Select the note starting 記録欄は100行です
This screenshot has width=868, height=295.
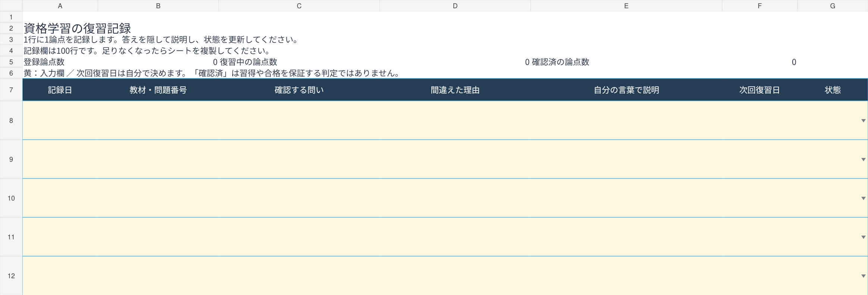[147, 51]
